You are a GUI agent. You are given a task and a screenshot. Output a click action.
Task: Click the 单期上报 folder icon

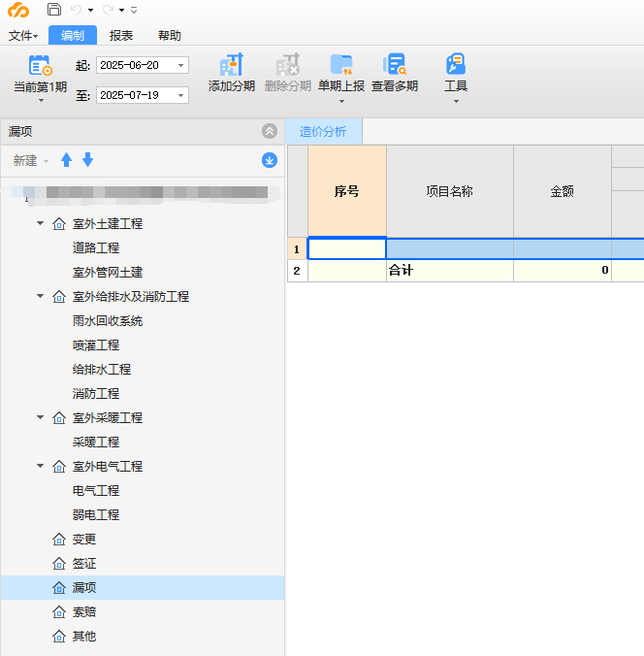click(341, 64)
